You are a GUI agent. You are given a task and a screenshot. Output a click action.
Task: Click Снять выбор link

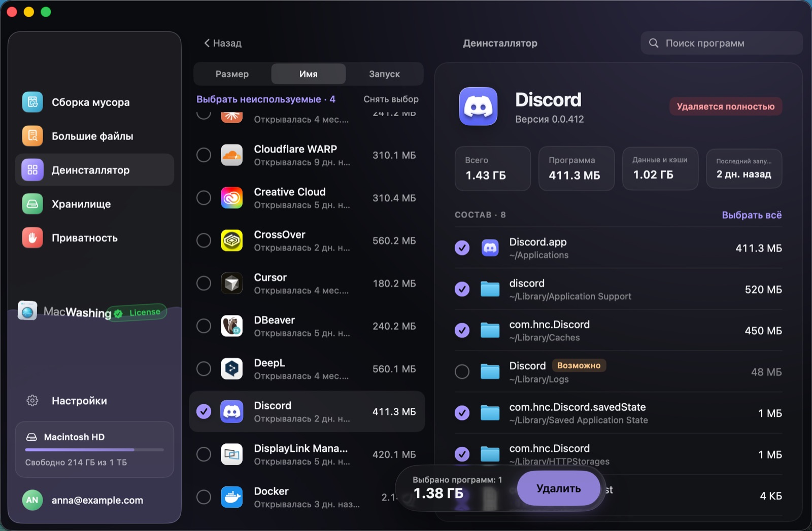tap(391, 99)
